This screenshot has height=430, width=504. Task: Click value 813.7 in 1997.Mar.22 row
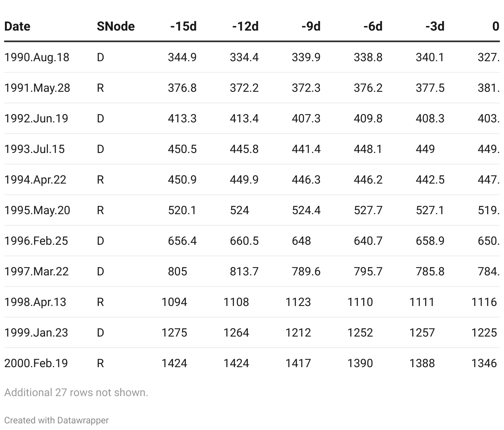244,271
